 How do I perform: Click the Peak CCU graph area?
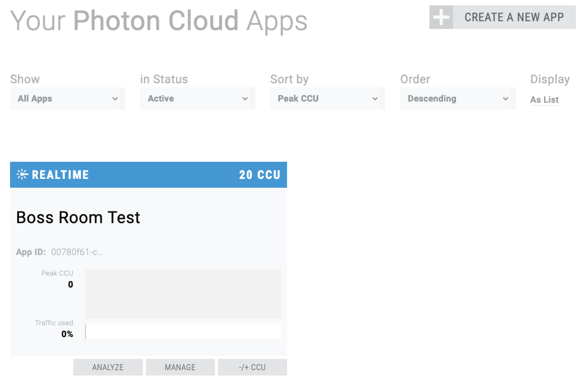coord(183,294)
